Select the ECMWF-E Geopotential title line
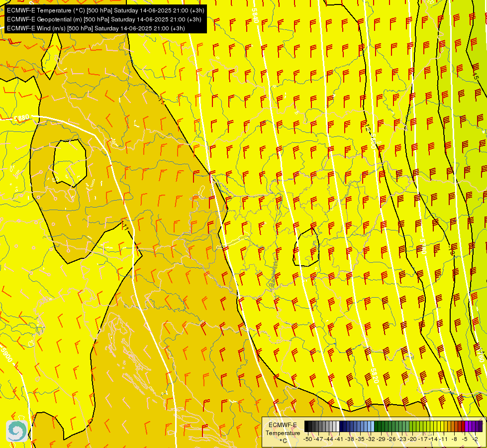 click(104, 19)
